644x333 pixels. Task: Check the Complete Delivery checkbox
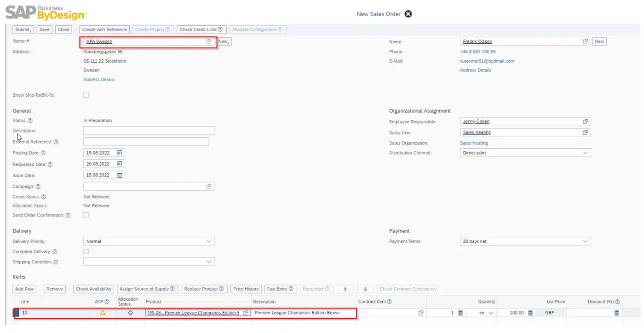86,251
